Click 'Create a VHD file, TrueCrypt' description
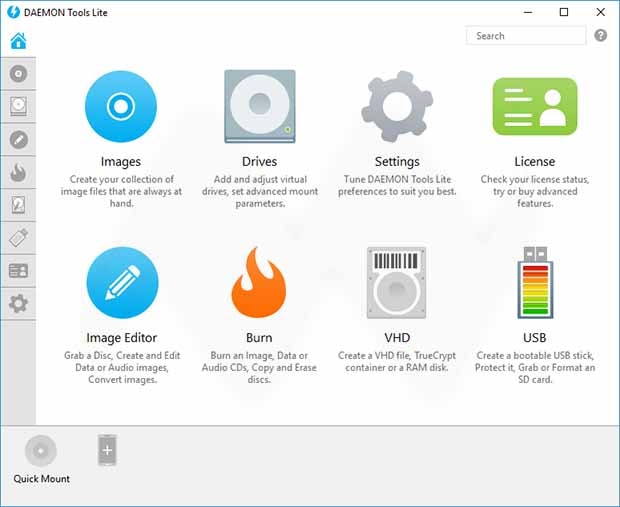Viewport: 620px width, 507px height. pyautogui.click(x=397, y=361)
